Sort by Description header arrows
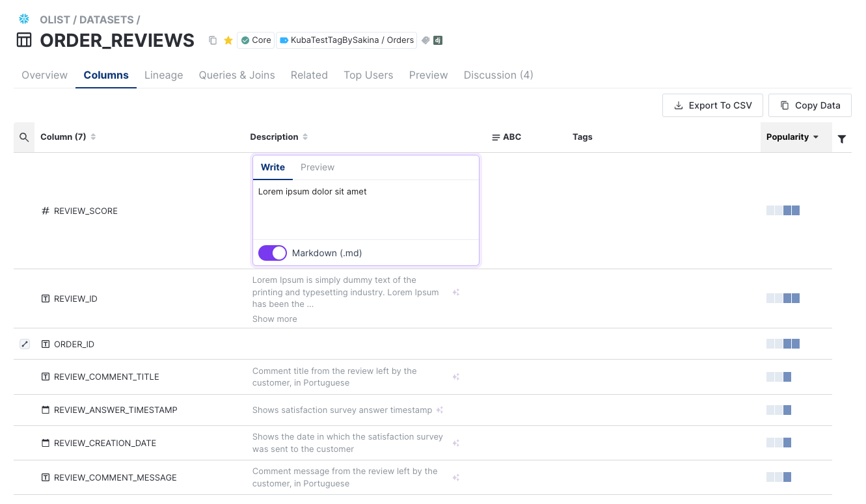 [x=305, y=137]
